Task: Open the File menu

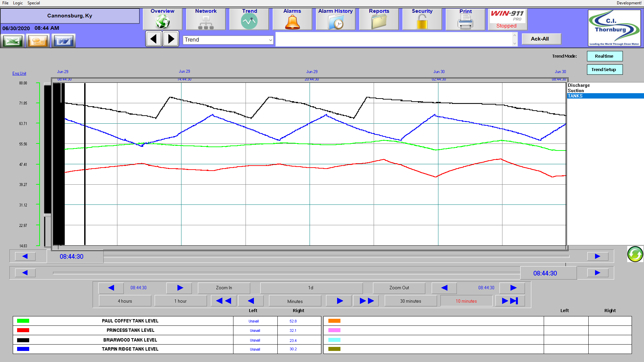Action: click(x=5, y=3)
